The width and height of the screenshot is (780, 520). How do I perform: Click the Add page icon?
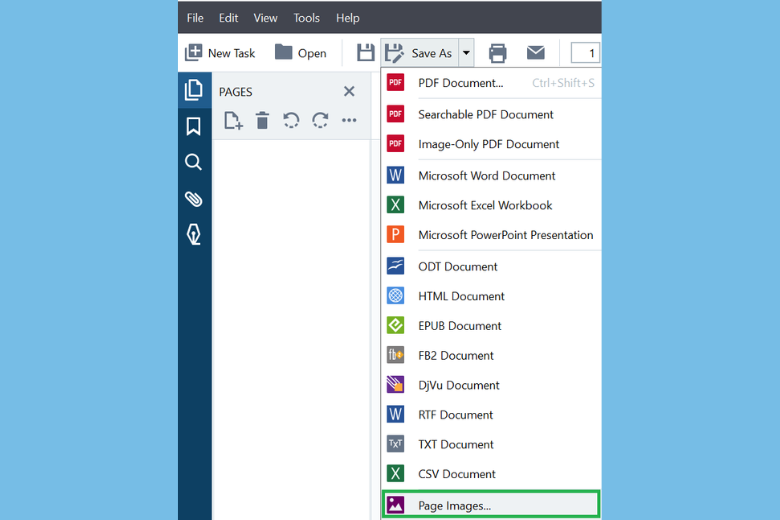click(x=233, y=120)
